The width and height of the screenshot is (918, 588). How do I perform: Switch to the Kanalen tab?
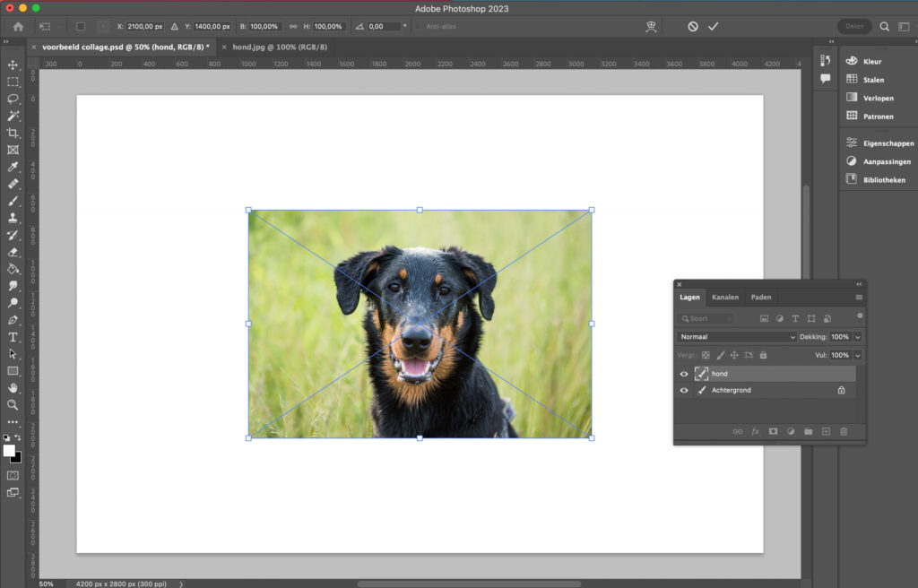725,297
